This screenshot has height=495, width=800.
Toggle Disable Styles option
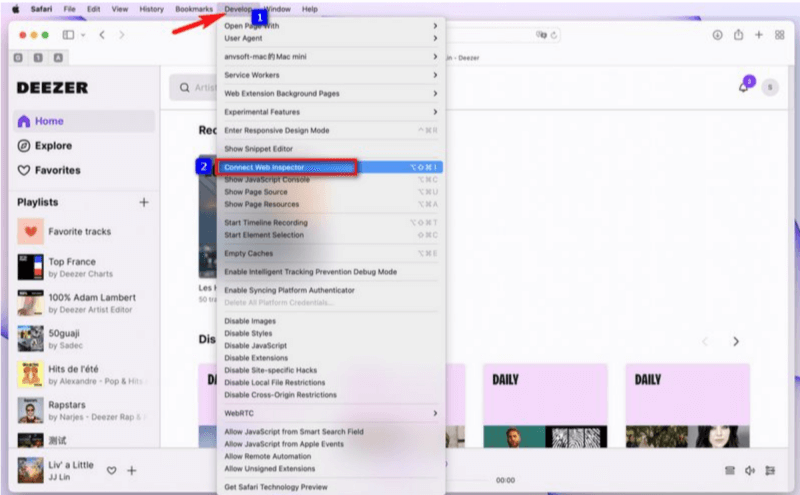coord(331,333)
